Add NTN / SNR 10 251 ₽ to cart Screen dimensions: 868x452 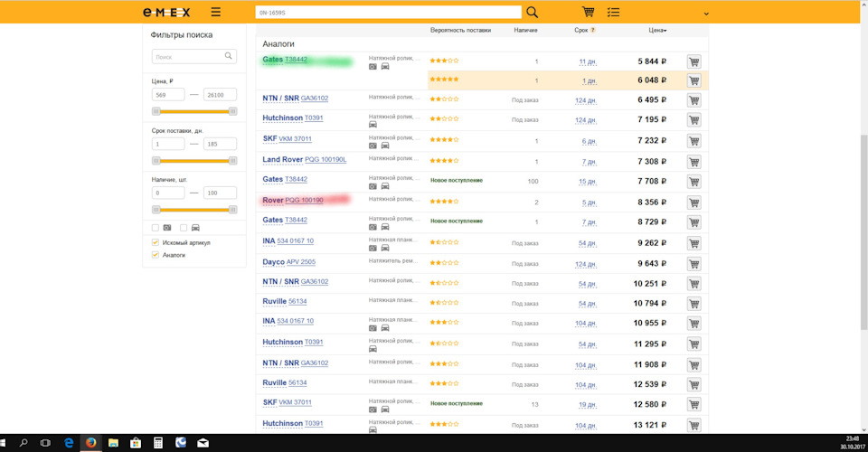[693, 284]
